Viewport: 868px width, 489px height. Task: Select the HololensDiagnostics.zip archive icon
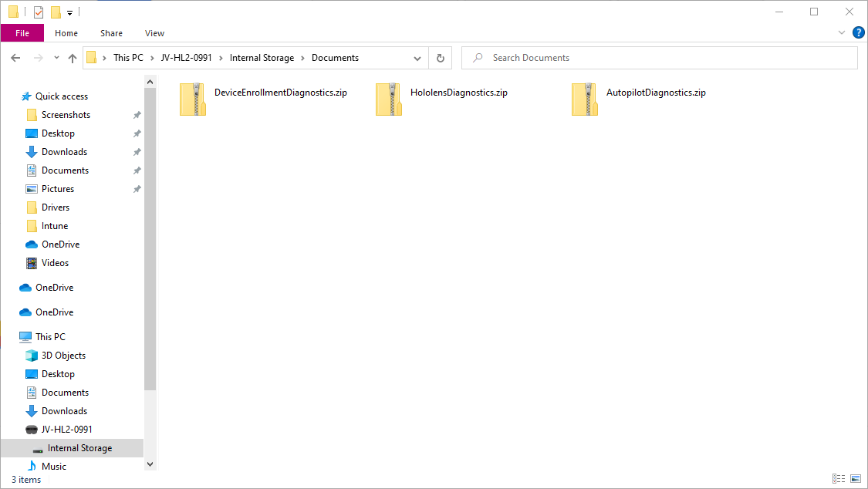pos(389,99)
